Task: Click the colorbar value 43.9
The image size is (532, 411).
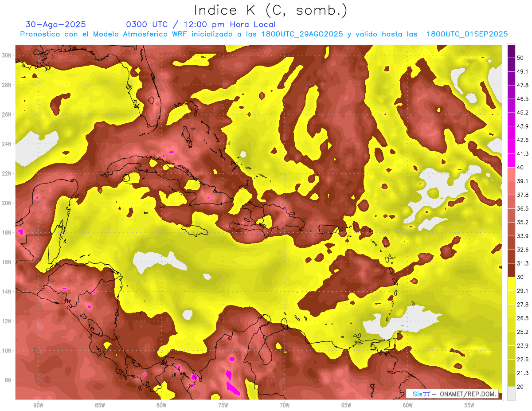Action: point(522,126)
